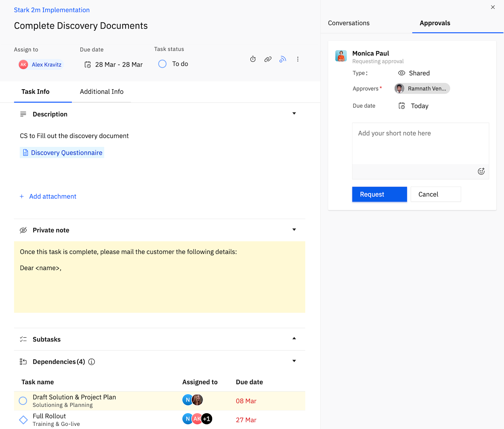The image size is (504, 429).
Task: Click the Subtasks checklist icon
Action: pyautogui.click(x=23, y=339)
